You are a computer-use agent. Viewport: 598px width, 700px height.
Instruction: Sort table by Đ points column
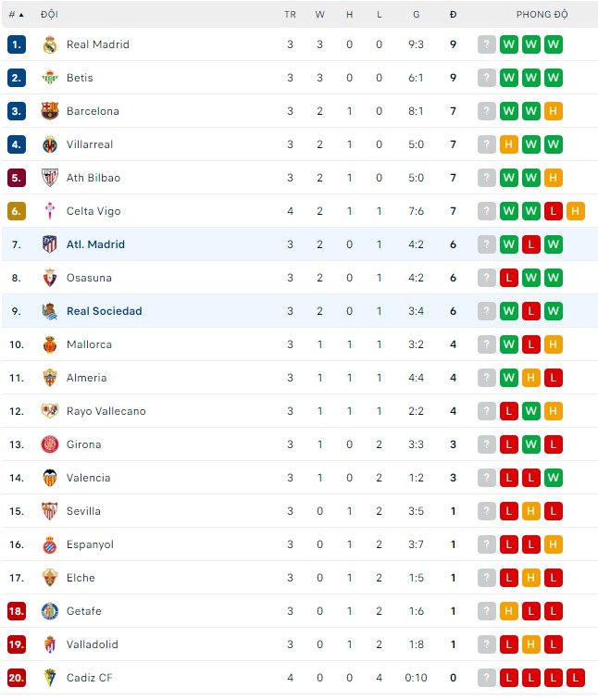[x=453, y=15]
